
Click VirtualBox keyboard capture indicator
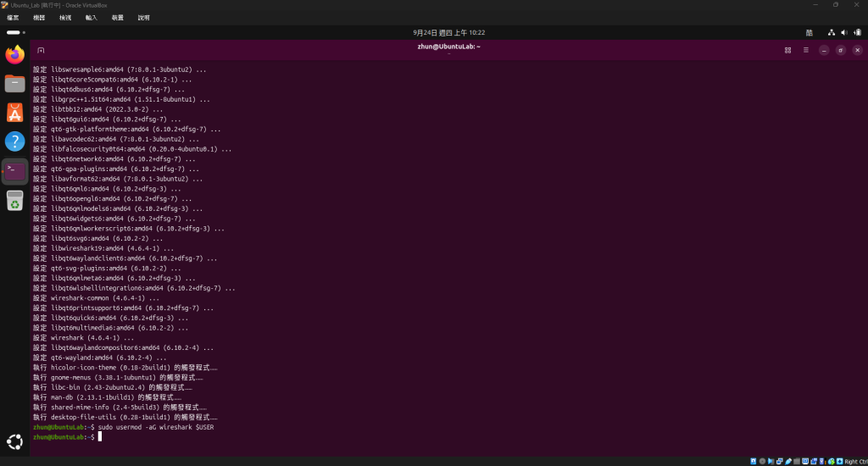(x=840, y=461)
